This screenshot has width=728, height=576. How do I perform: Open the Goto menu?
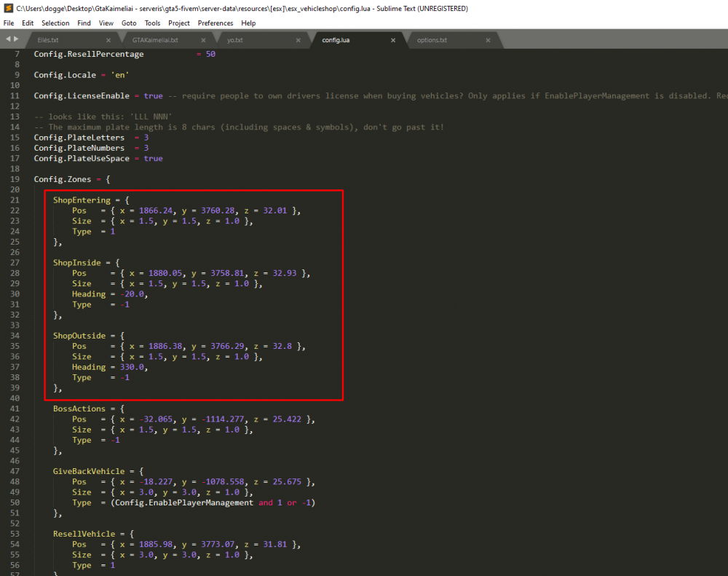pos(129,23)
